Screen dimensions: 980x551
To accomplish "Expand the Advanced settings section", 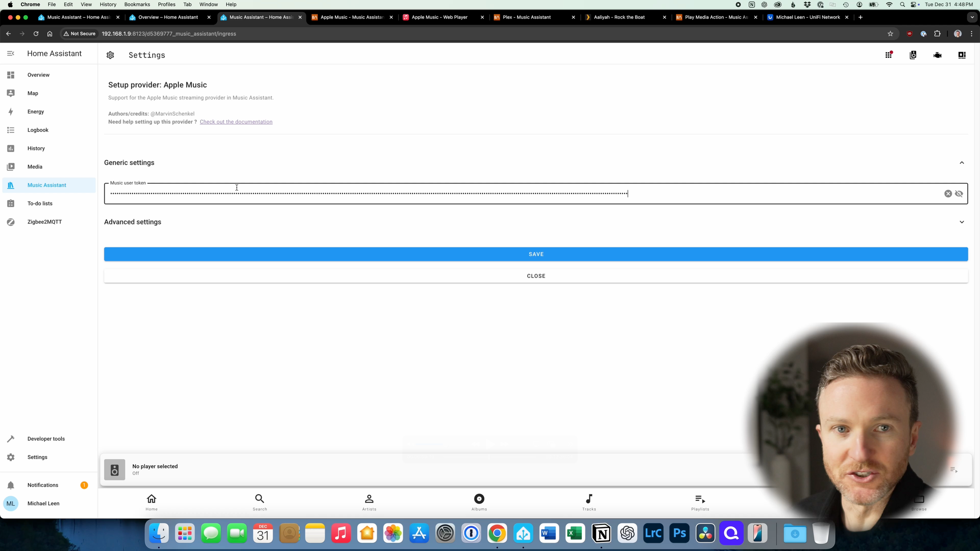I will coord(962,222).
